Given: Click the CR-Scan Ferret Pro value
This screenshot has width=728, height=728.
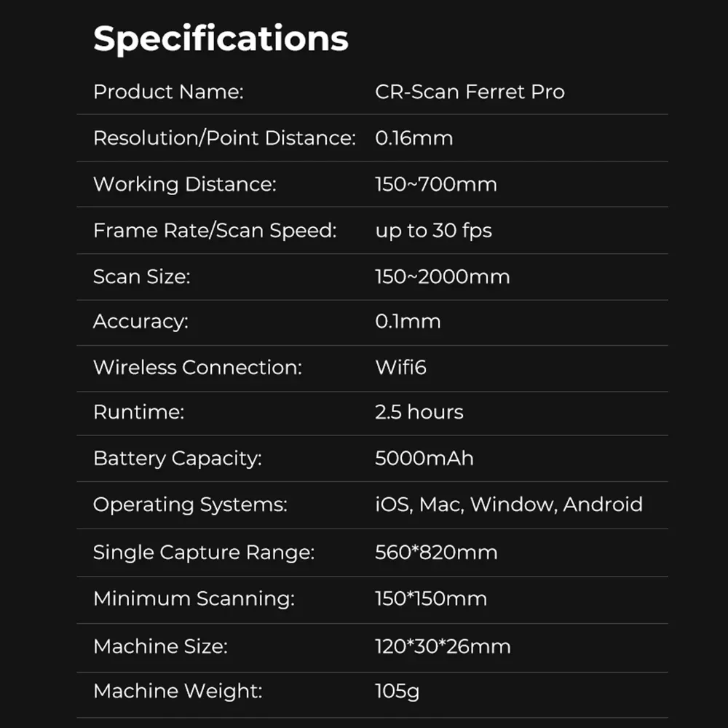Looking at the screenshot, I should [x=470, y=92].
